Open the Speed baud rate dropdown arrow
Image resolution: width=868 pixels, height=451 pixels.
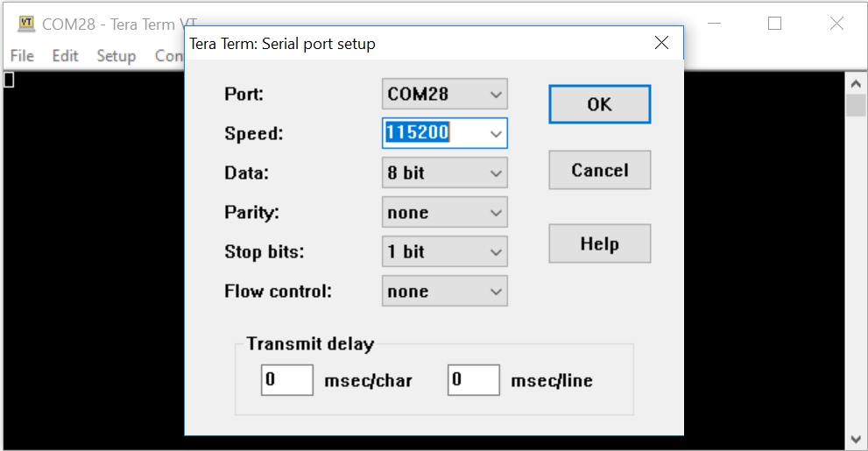[x=497, y=134]
